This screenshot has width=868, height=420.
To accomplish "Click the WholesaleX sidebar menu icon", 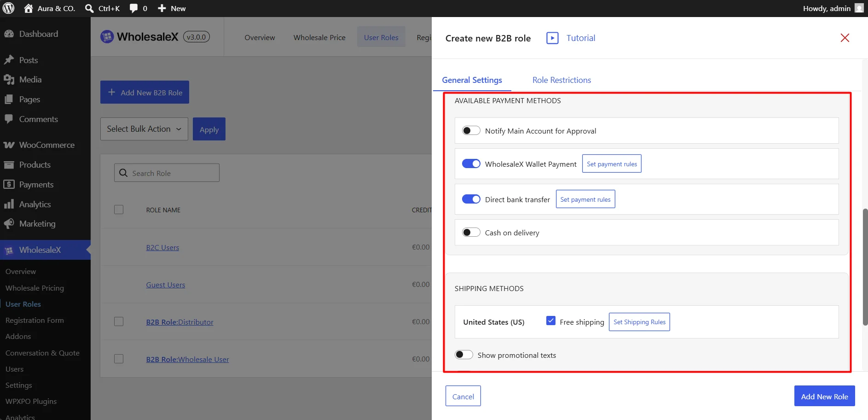I will click(x=9, y=250).
